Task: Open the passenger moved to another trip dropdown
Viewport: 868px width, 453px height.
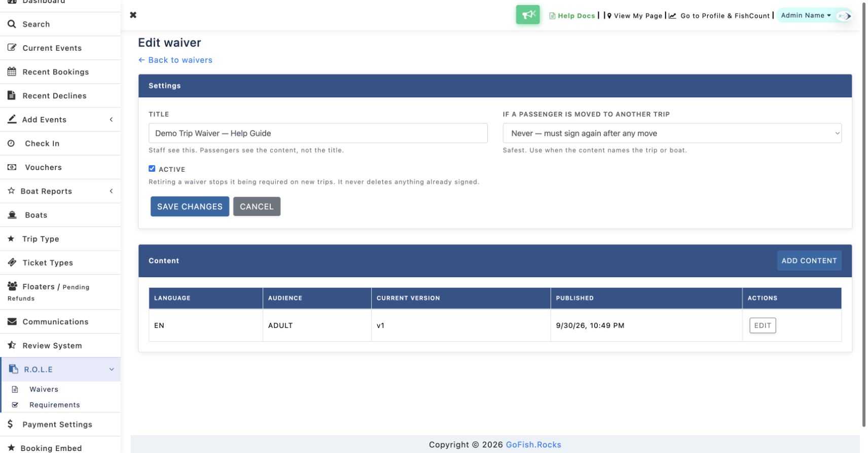Action: coord(672,133)
